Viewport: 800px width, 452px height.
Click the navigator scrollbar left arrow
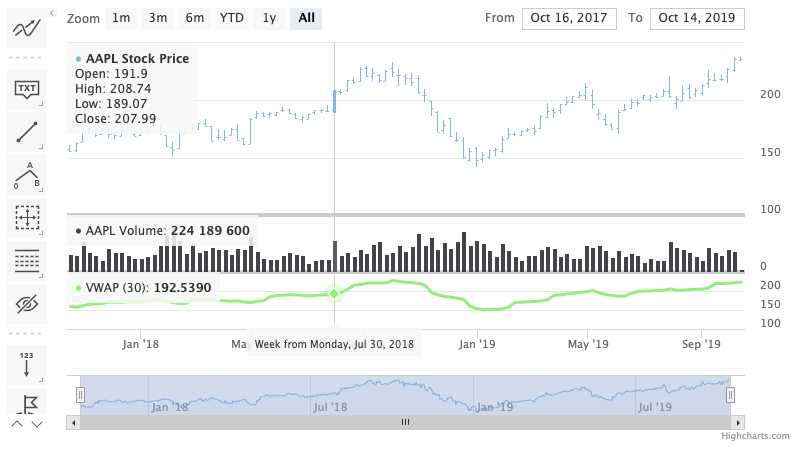click(x=73, y=422)
